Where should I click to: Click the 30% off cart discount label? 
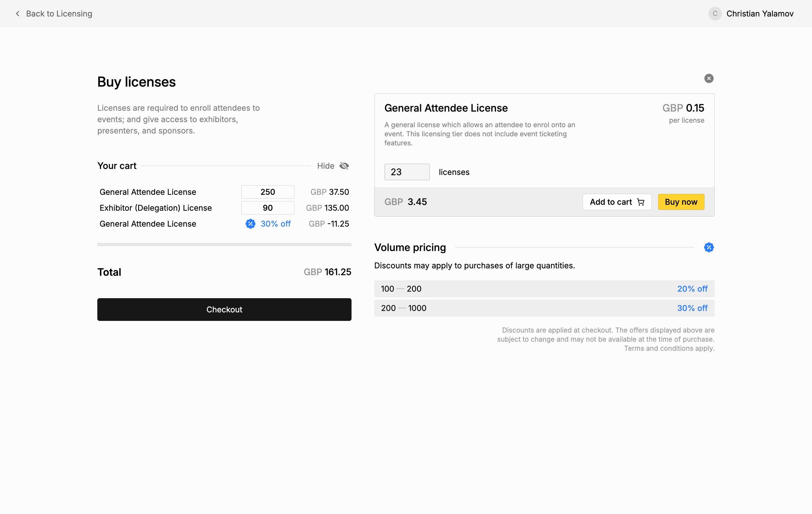point(275,224)
